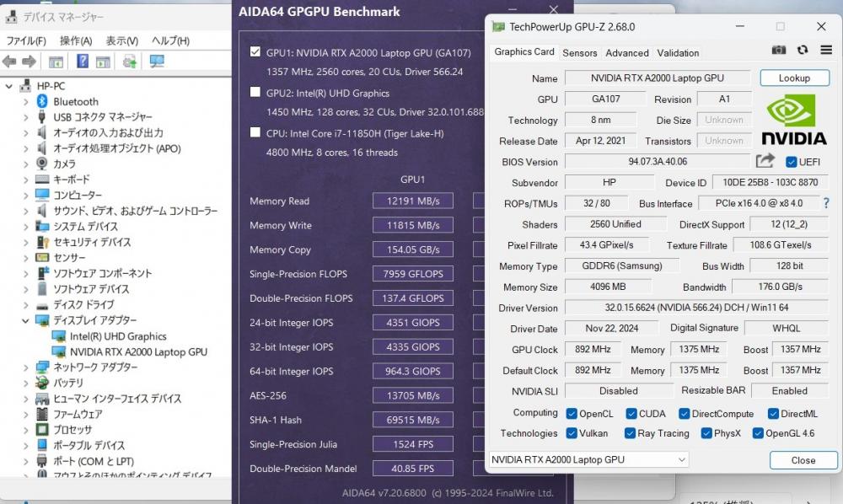Collapse the ディスプレイ アダプター tree node
Viewport: 843px width, 504px height.
coord(26,320)
